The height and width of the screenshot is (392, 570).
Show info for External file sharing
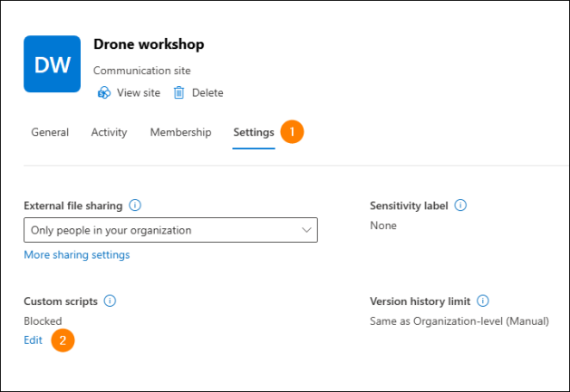[135, 206]
